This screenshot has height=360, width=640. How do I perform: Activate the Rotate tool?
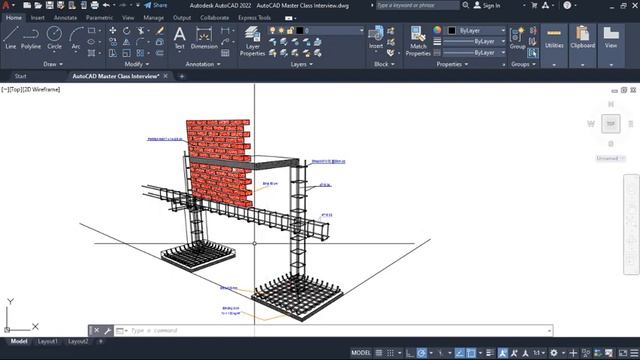pyautogui.click(x=127, y=31)
